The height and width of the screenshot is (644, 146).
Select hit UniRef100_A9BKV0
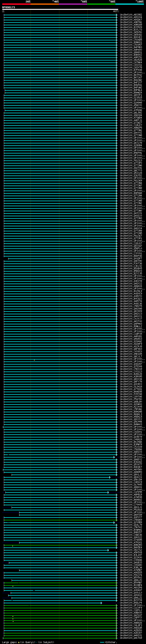click(131, 613)
